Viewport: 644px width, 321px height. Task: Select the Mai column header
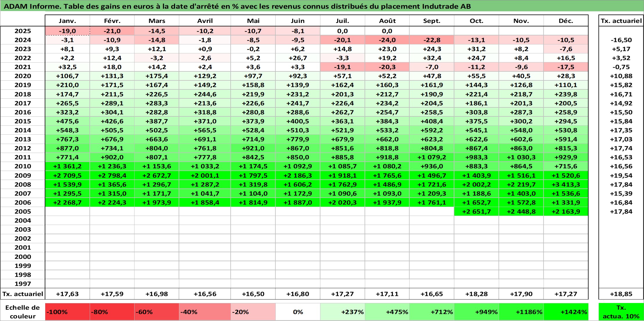(253, 21)
